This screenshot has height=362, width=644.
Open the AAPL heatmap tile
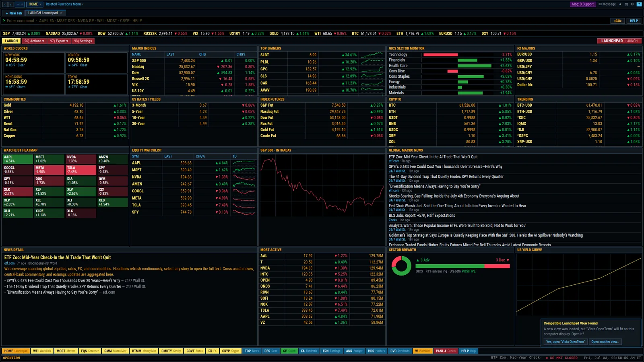(x=18, y=159)
